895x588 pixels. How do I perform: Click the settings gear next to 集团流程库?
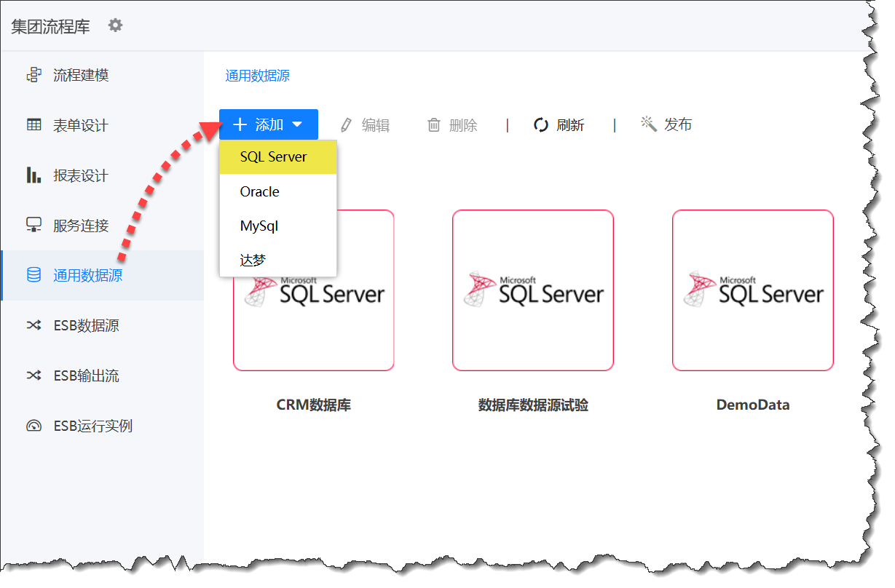(x=115, y=25)
